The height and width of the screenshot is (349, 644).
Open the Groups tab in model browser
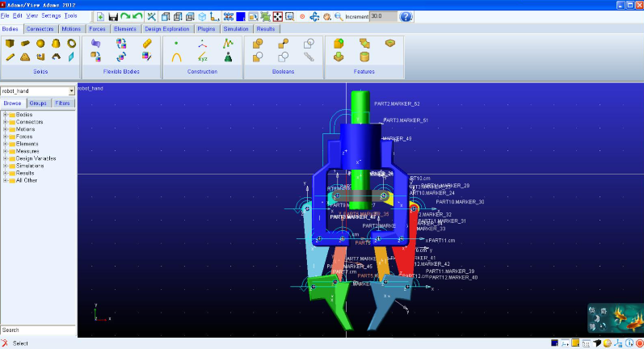(x=38, y=103)
